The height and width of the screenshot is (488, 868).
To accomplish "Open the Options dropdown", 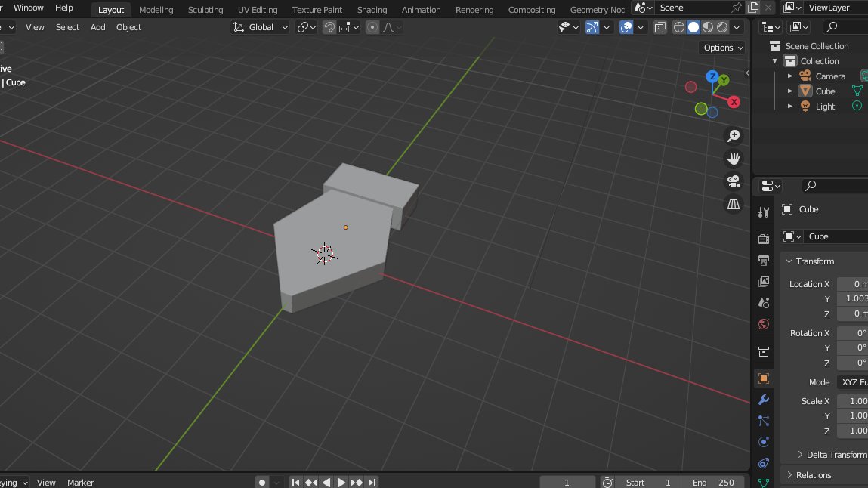I will [x=723, y=48].
